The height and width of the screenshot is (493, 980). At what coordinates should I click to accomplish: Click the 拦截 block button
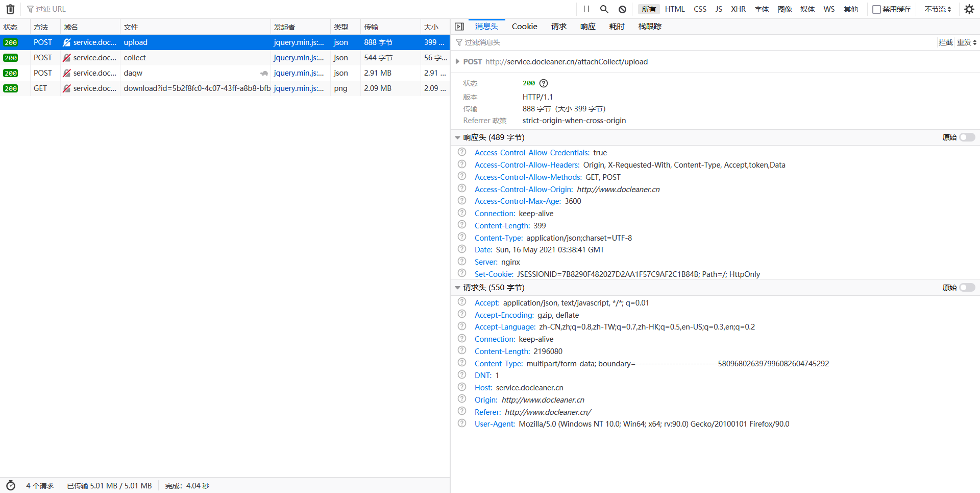[945, 42]
